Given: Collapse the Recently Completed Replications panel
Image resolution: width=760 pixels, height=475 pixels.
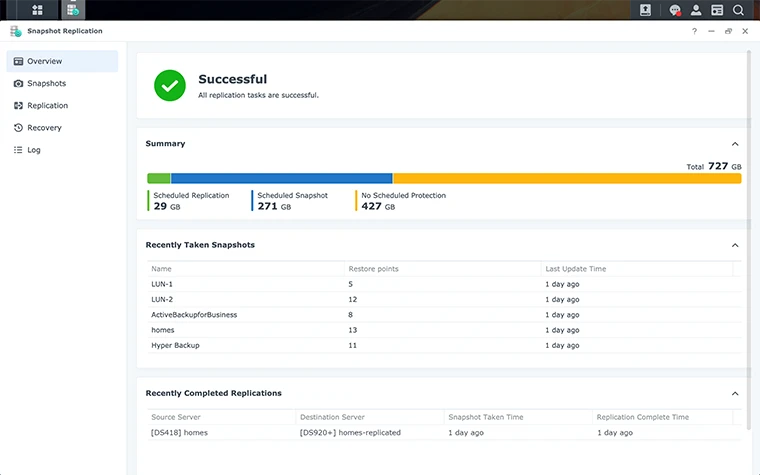Looking at the screenshot, I should pos(735,394).
